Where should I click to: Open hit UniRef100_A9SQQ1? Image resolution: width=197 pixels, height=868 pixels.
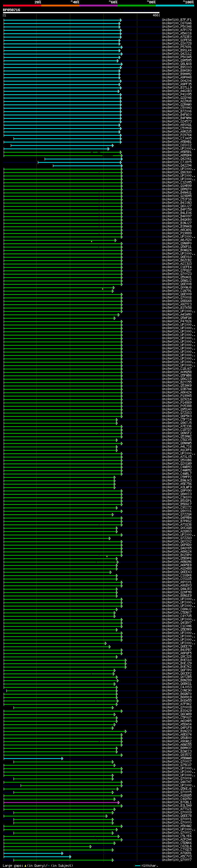coord(176,125)
